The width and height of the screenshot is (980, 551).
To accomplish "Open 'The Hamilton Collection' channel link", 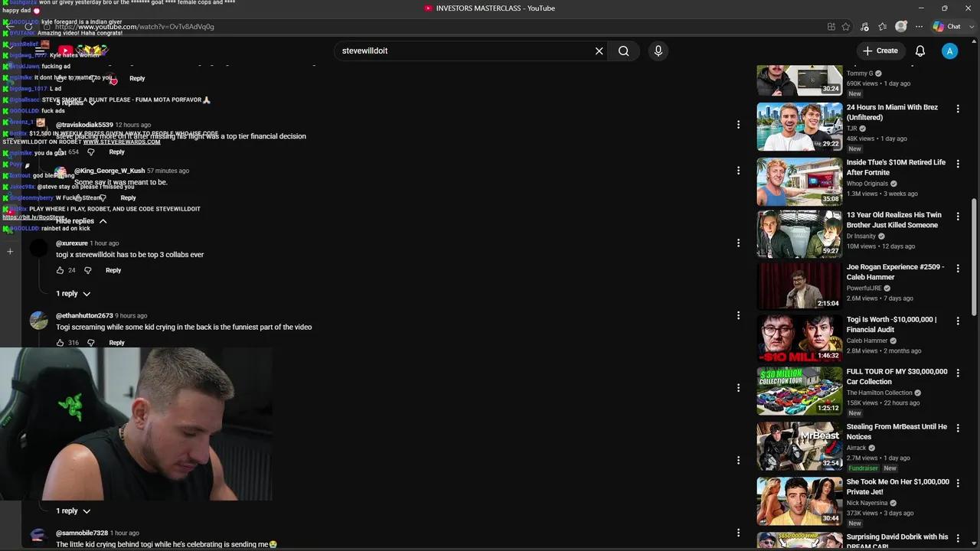I will click(x=879, y=393).
